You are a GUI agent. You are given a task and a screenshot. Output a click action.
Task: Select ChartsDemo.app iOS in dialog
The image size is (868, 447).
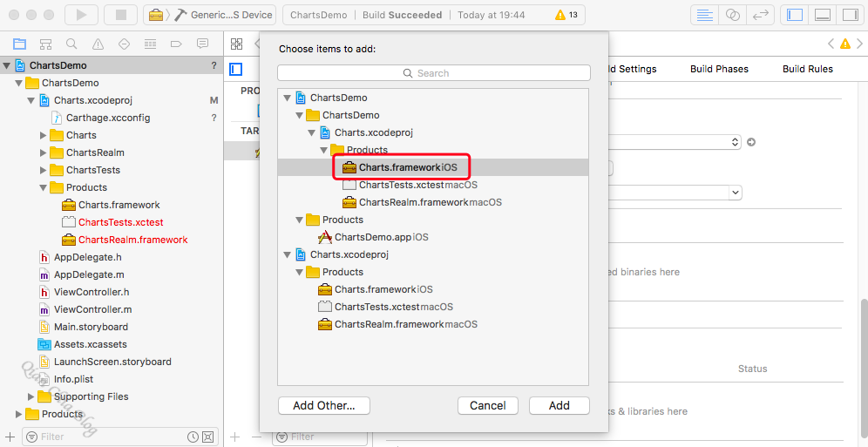381,237
